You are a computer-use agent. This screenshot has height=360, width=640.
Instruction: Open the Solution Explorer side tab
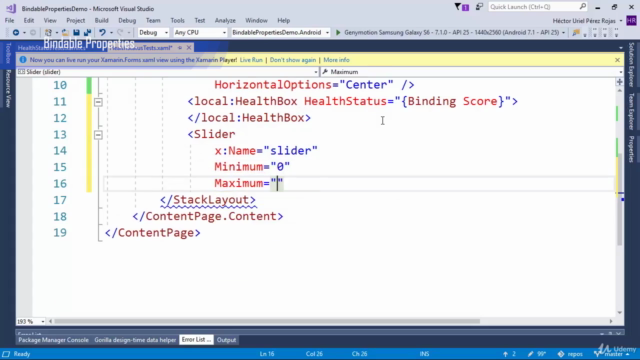tap(631, 64)
